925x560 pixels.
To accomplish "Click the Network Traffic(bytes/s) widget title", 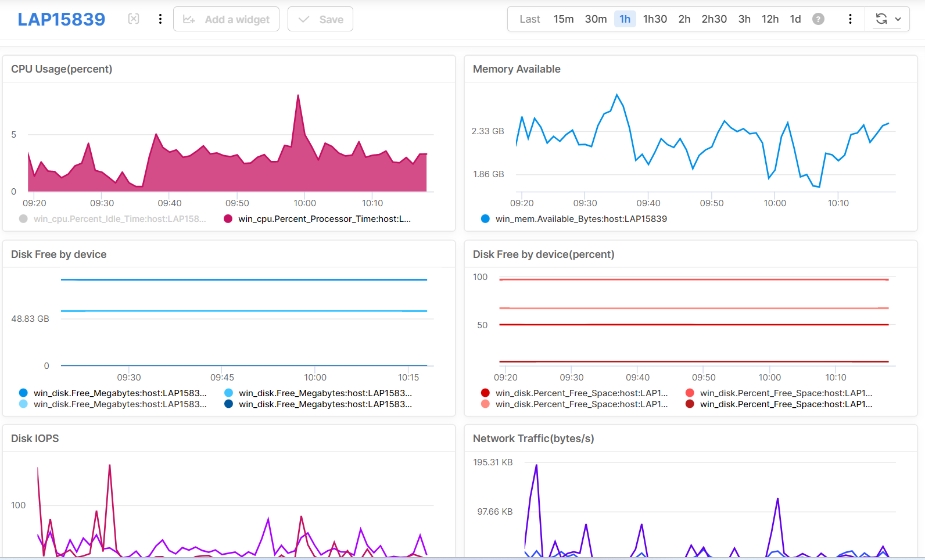I will pos(533,439).
